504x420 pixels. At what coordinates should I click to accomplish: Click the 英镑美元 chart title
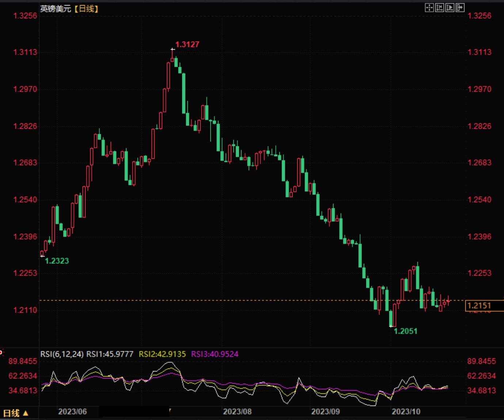(x=56, y=9)
